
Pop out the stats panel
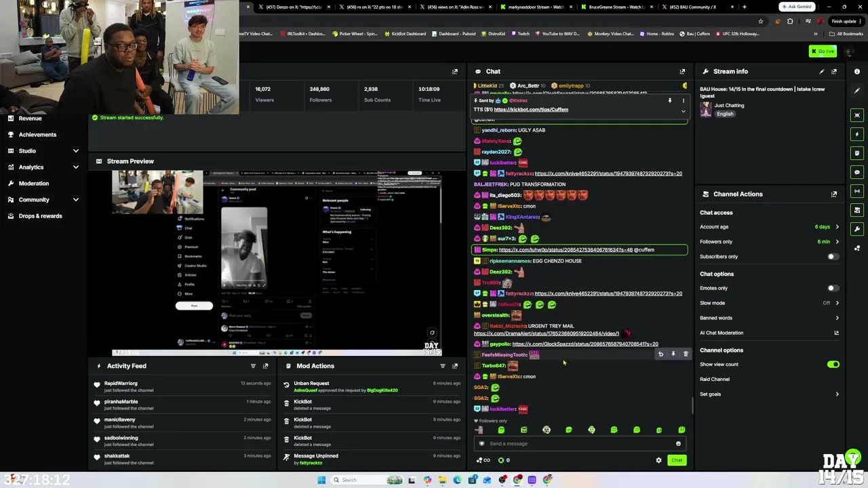(455, 71)
